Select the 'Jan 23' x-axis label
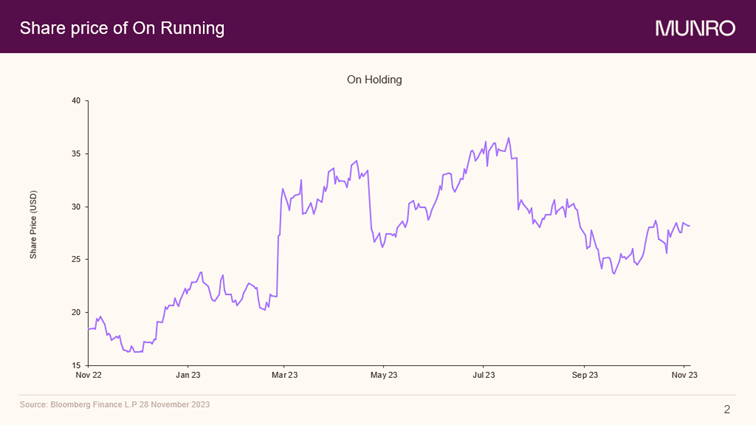 pos(188,376)
